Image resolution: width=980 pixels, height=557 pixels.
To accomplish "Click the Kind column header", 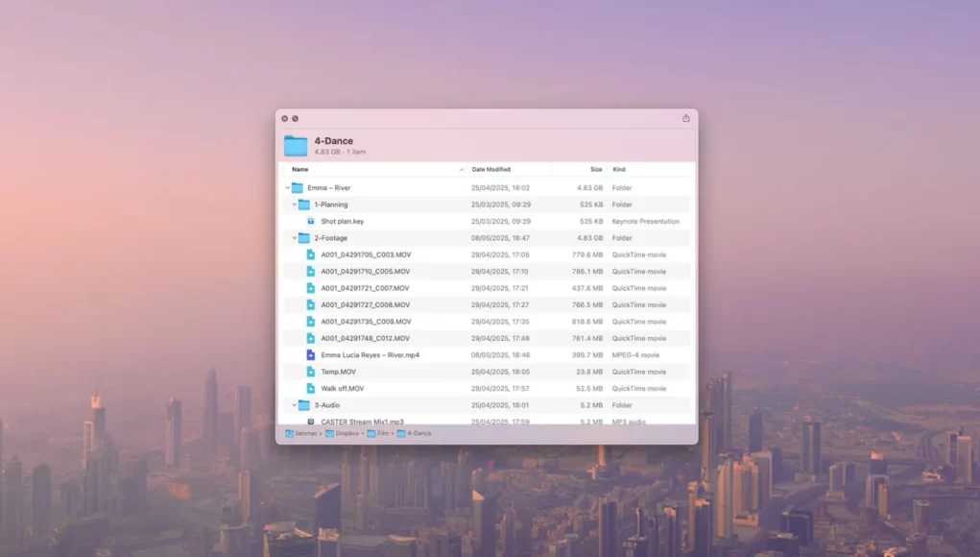I will pos(619,170).
